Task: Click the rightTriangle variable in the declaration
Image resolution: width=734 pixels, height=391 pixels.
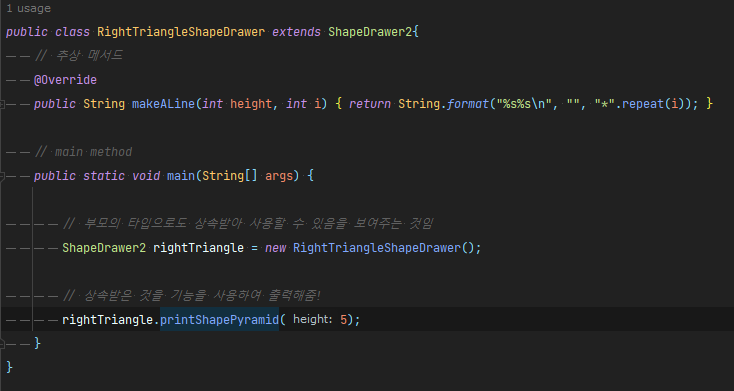Action: click(198, 247)
